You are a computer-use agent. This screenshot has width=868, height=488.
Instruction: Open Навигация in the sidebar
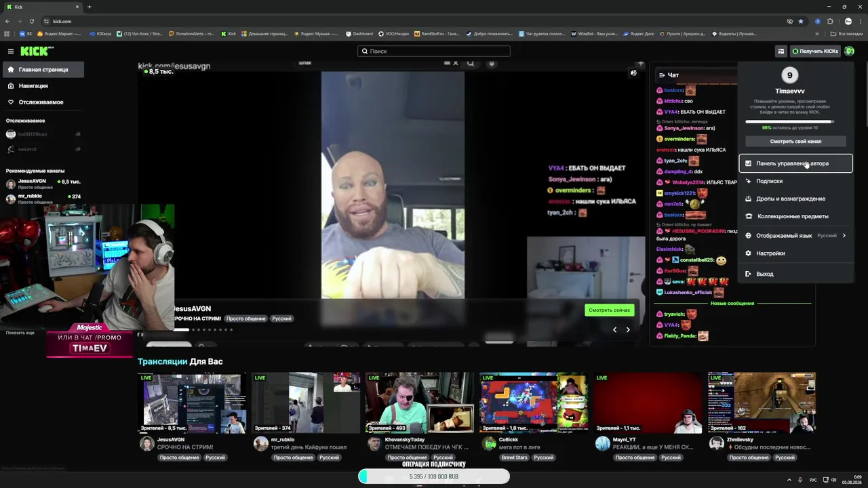[x=42, y=86]
